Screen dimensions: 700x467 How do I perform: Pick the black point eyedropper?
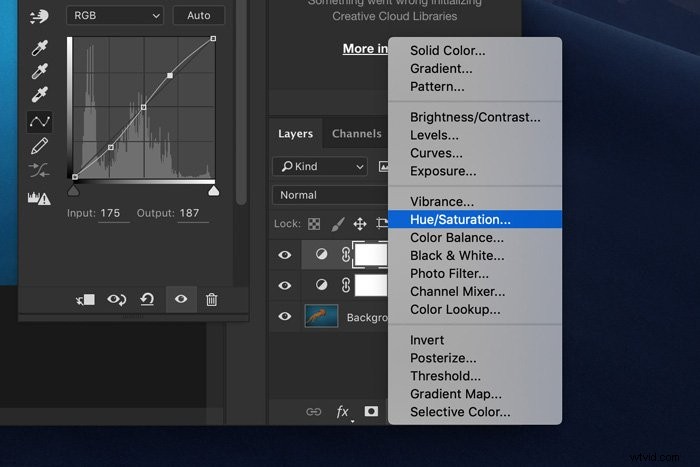click(x=39, y=48)
